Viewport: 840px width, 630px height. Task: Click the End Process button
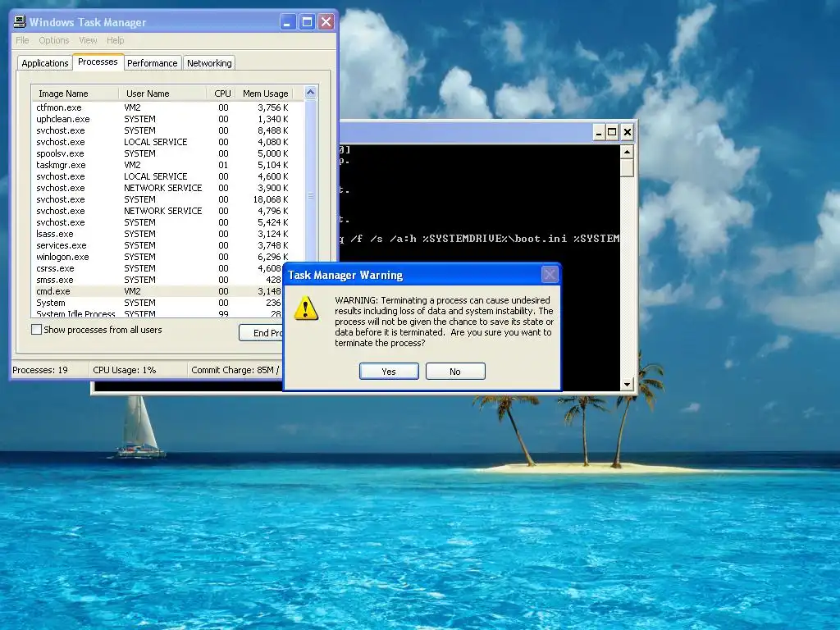tap(262, 333)
